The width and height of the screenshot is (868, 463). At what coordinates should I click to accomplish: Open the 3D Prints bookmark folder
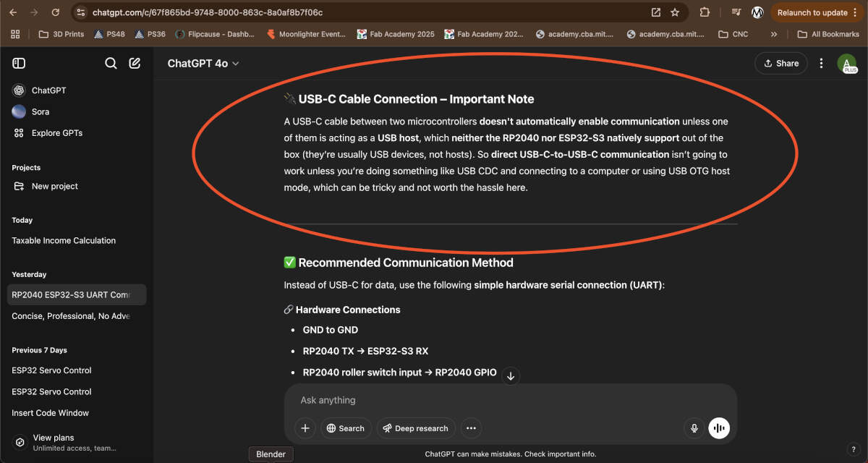(x=61, y=34)
